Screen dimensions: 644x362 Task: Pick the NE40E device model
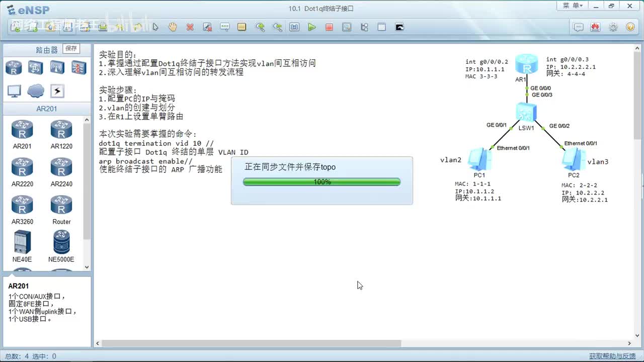point(22,246)
